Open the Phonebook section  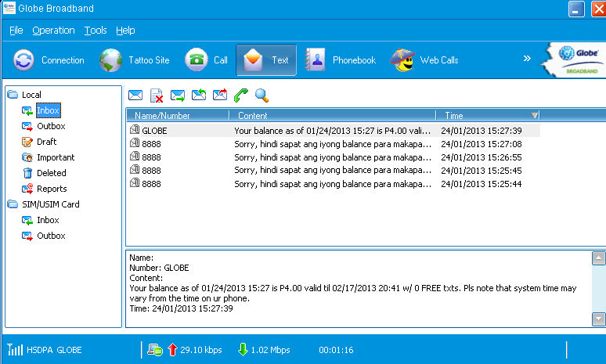[340, 60]
